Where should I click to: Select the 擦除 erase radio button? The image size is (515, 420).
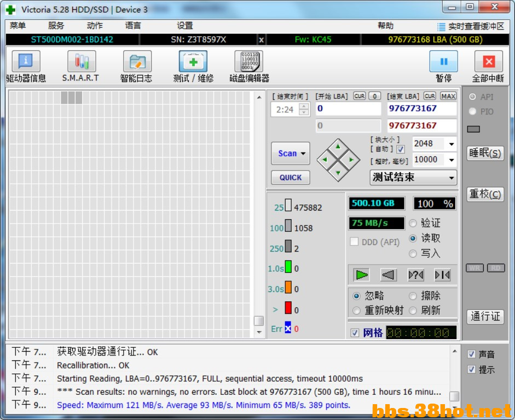[413, 296]
